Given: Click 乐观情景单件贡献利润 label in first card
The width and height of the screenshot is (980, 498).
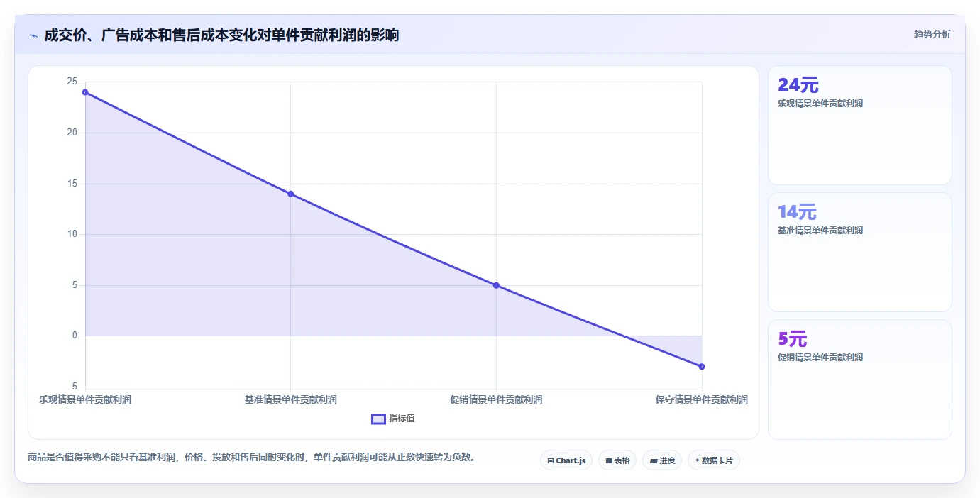Looking at the screenshot, I should tap(820, 104).
